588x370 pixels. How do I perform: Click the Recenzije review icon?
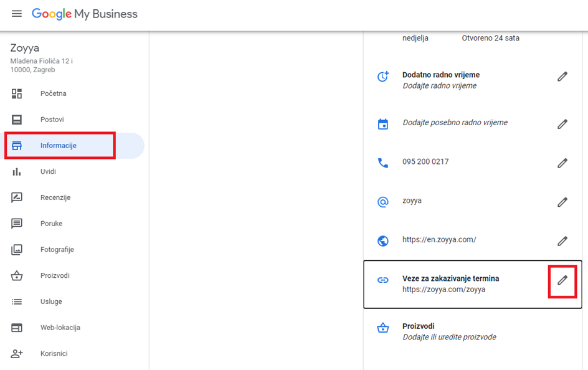(16, 197)
